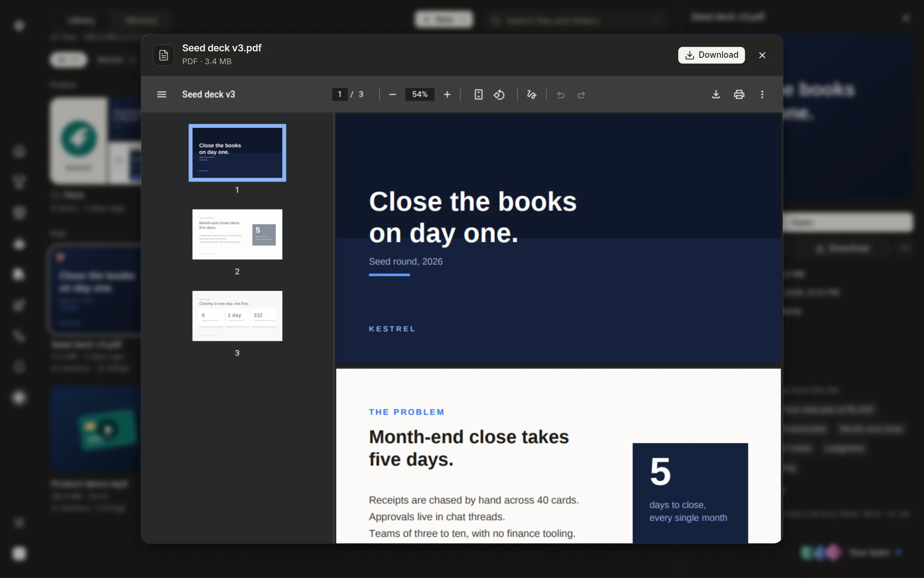Click the KESTREL brand text
This screenshot has height=578, width=924.
coord(392,329)
